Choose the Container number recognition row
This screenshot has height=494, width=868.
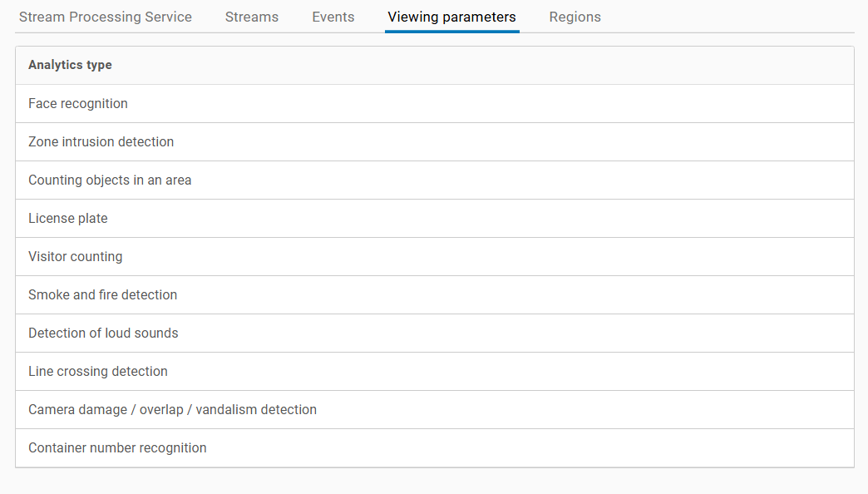coord(117,448)
